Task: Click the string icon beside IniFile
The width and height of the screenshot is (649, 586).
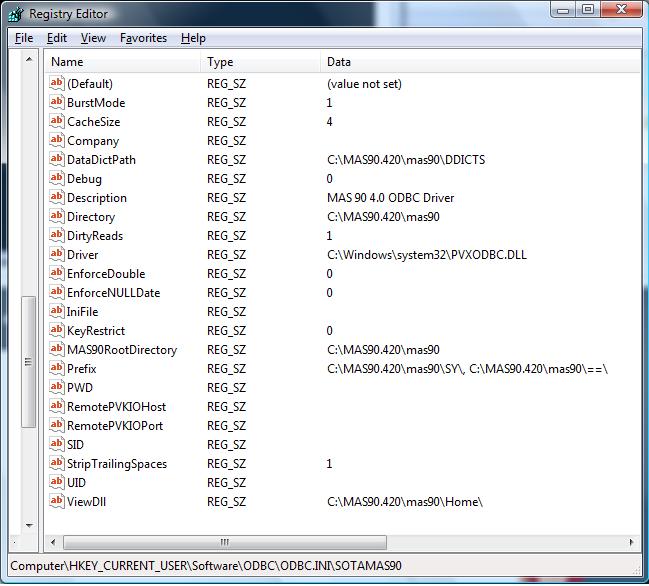Action: [57, 312]
